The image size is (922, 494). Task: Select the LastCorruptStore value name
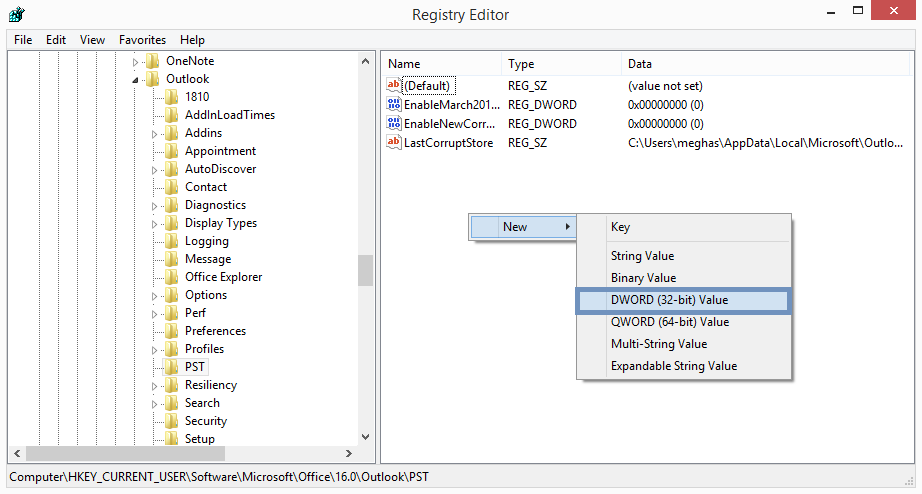point(448,143)
